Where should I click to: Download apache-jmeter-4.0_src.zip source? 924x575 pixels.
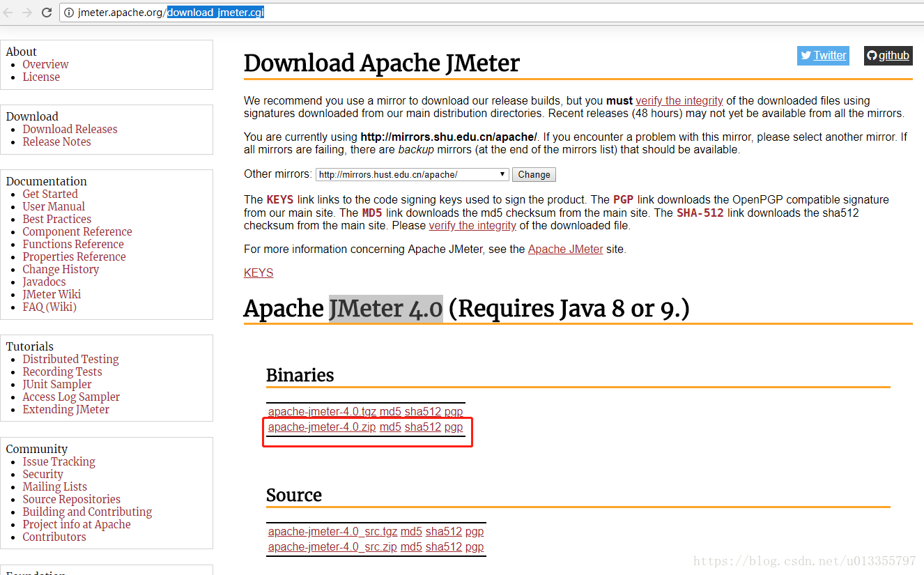332,546
